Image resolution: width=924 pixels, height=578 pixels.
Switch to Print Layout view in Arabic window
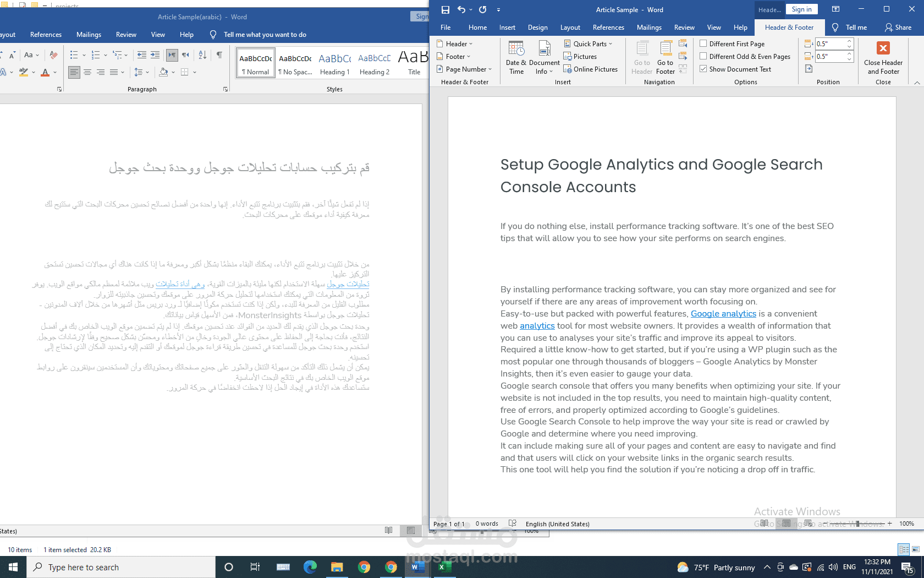pyautogui.click(x=411, y=530)
